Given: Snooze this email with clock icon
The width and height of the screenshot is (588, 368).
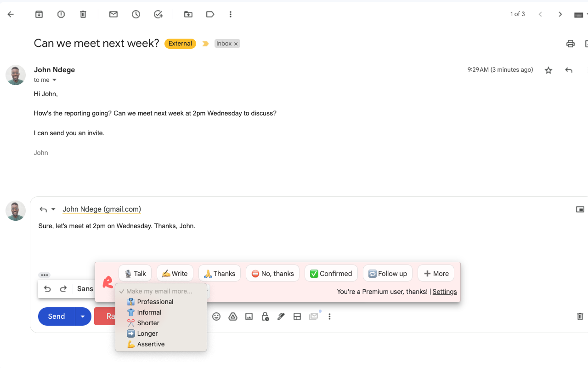Looking at the screenshot, I should [136, 14].
